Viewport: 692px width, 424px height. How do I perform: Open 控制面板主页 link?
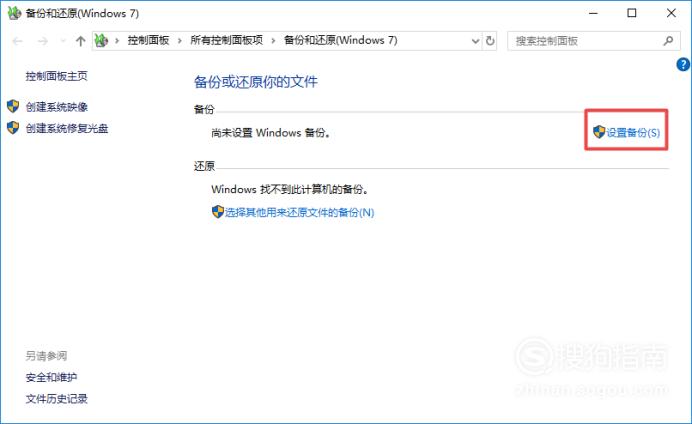(56, 76)
